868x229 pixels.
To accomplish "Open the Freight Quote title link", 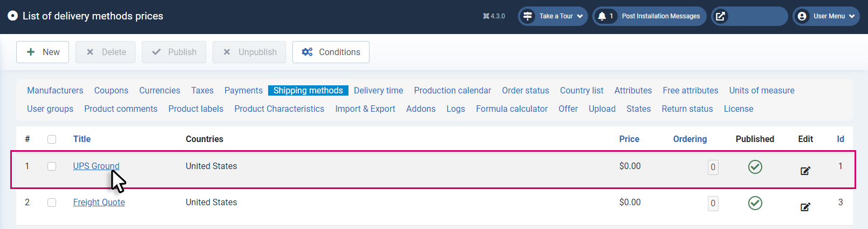I will pyautogui.click(x=99, y=202).
